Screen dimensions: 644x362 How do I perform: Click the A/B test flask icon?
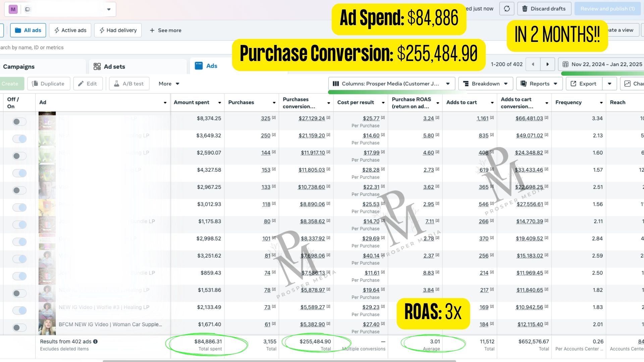(116, 84)
